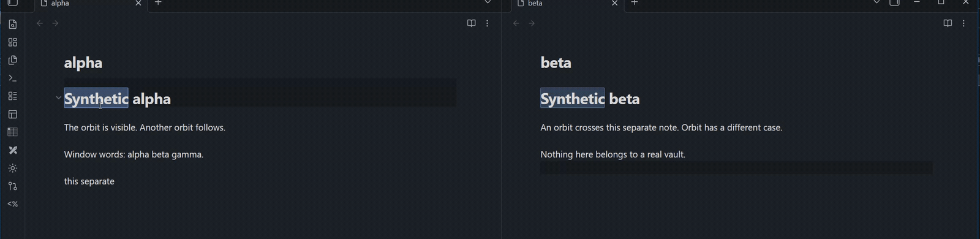Click the sun theme ribbon icon

click(x=12, y=168)
